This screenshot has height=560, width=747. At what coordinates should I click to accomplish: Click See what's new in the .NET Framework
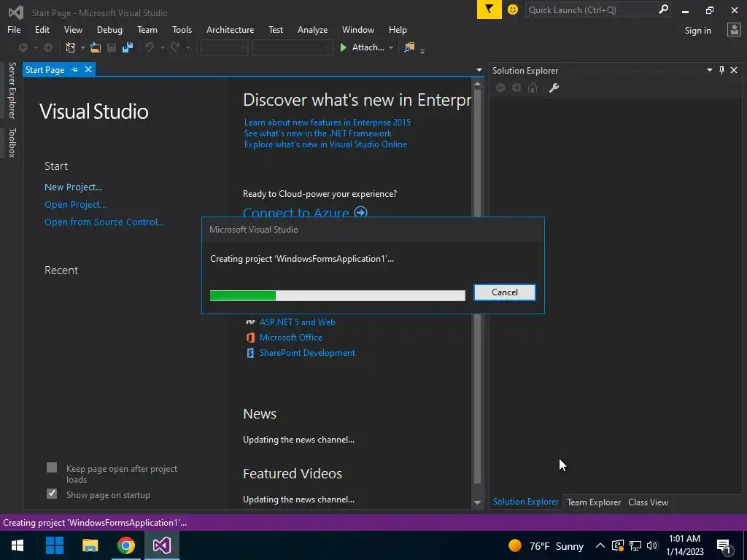[318, 133]
